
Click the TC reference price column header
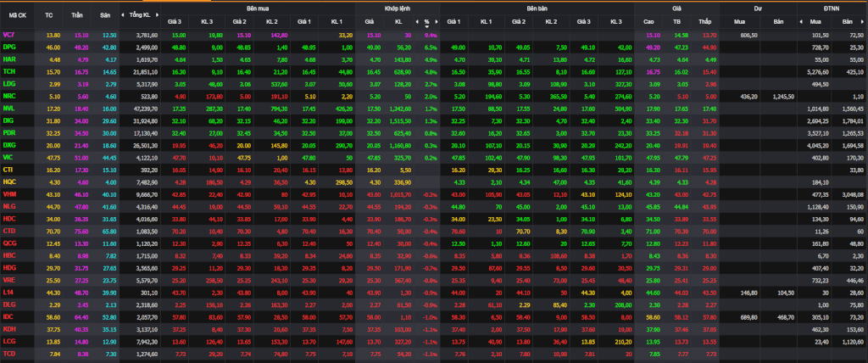pos(48,15)
